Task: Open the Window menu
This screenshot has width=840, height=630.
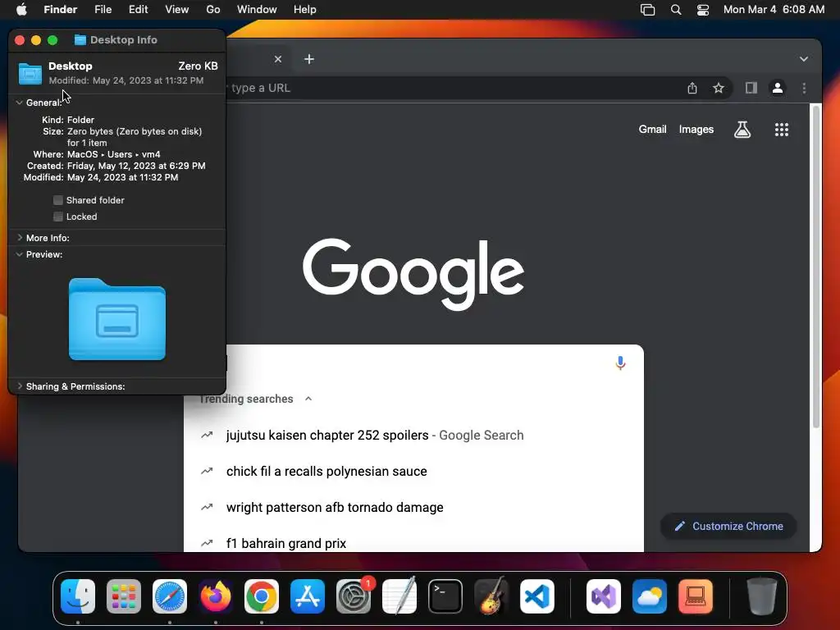Action: [x=257, y=10]
